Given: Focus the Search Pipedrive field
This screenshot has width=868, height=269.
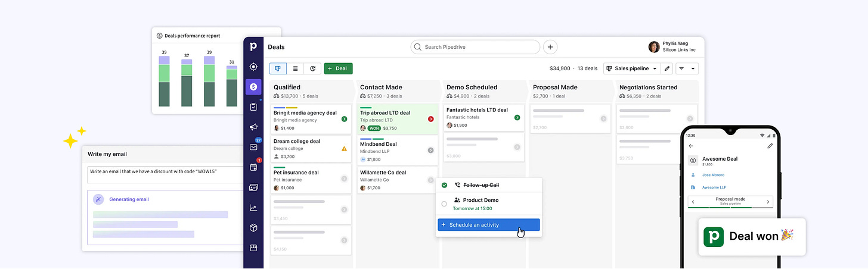Looking at the screenshot, I should click(x=475, y=46).
